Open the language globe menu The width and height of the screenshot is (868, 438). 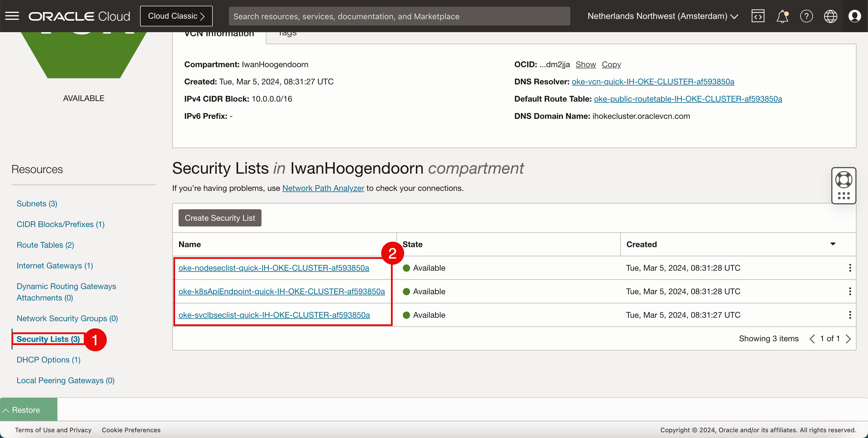pyautogui.click(x=830, y=16)
